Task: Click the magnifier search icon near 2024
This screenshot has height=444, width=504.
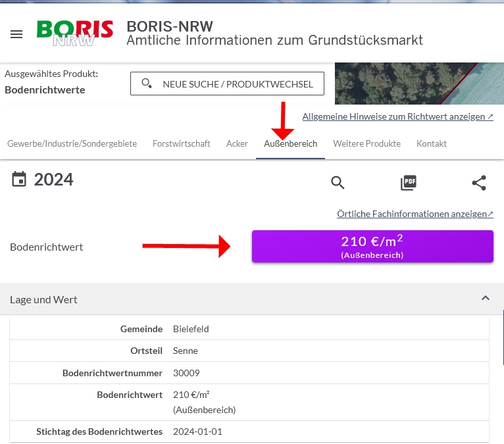Action: pos(338,183)
